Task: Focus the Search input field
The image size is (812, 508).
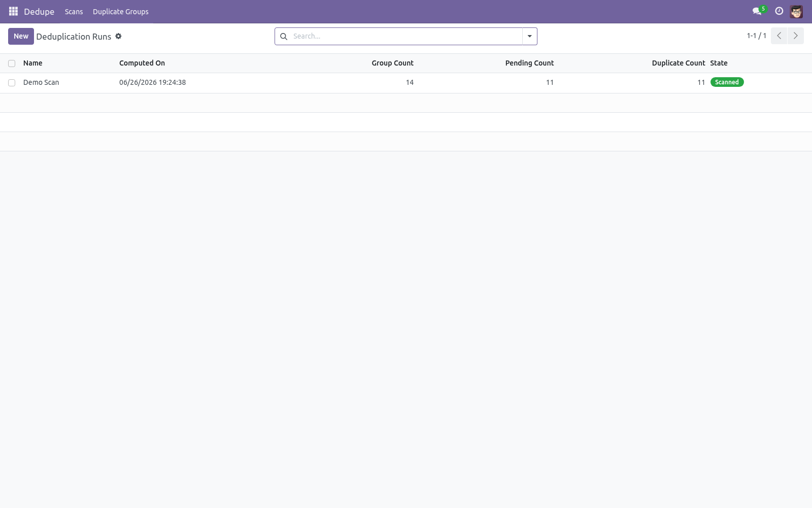Action: point(406,36)
